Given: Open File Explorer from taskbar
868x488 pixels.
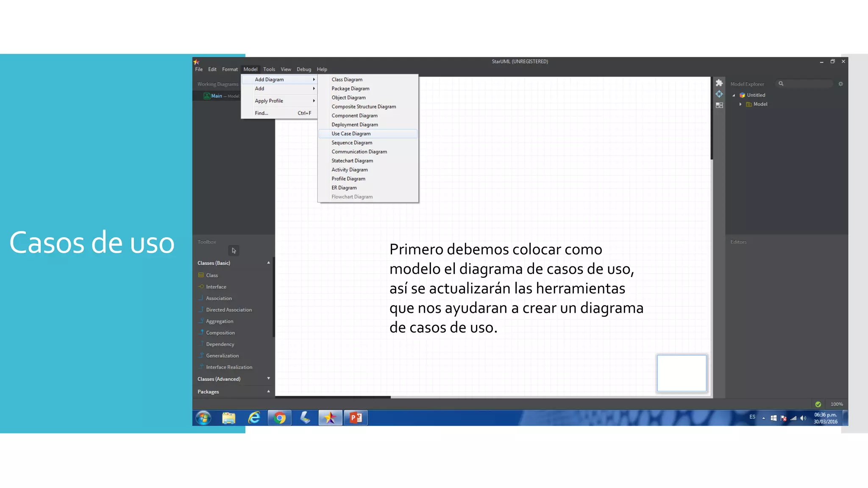Looking at the screenshot, I should [228, 418].
